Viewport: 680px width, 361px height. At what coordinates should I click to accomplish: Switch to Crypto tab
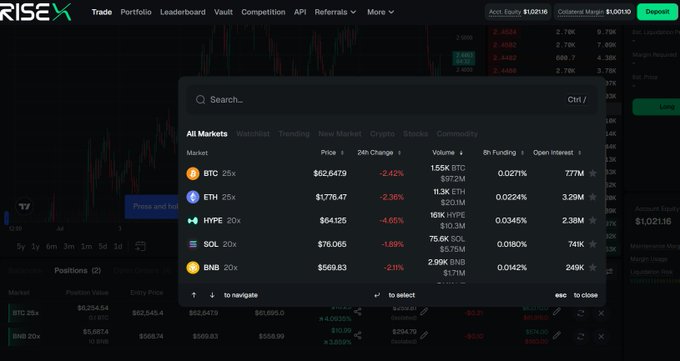coord(382,134)
